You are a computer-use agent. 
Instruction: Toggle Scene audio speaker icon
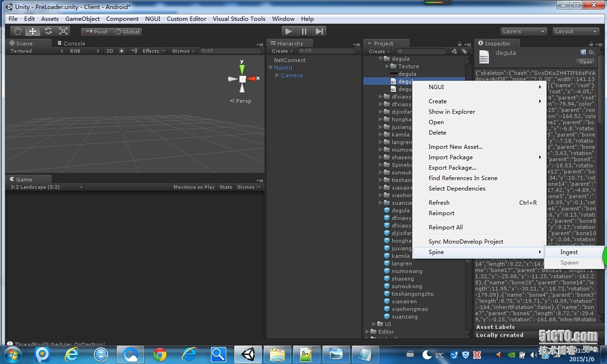click(x=134, y=51)
